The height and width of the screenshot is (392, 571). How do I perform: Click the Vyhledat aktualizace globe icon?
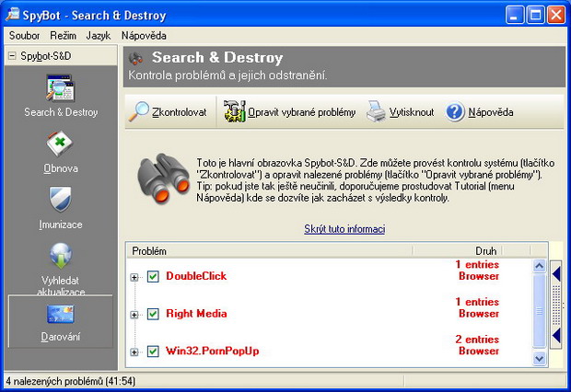[x=61, y=256]
